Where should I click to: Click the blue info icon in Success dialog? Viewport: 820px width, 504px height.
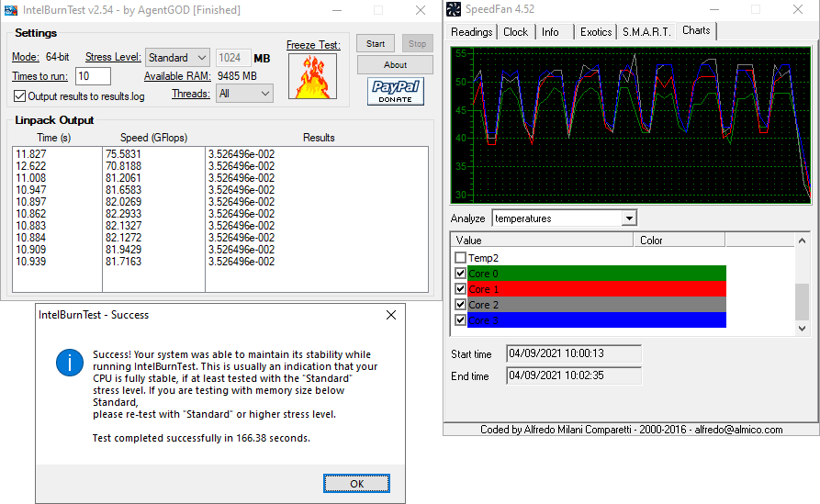click(x=70, y=363)
